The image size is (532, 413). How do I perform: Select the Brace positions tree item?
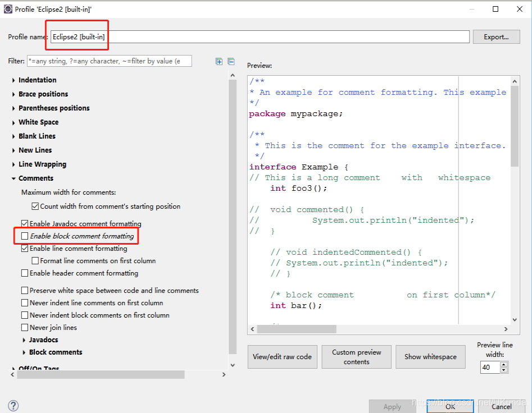pos(43,94)
